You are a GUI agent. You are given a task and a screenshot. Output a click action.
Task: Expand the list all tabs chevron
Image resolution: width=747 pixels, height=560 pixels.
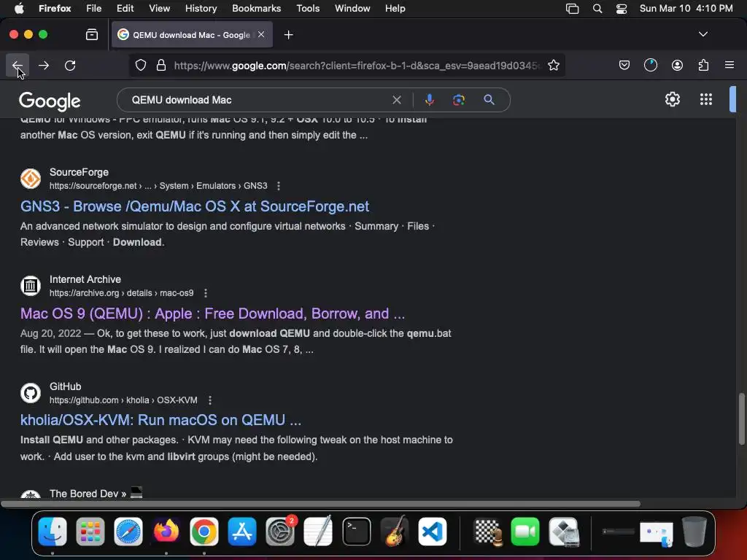703,34
